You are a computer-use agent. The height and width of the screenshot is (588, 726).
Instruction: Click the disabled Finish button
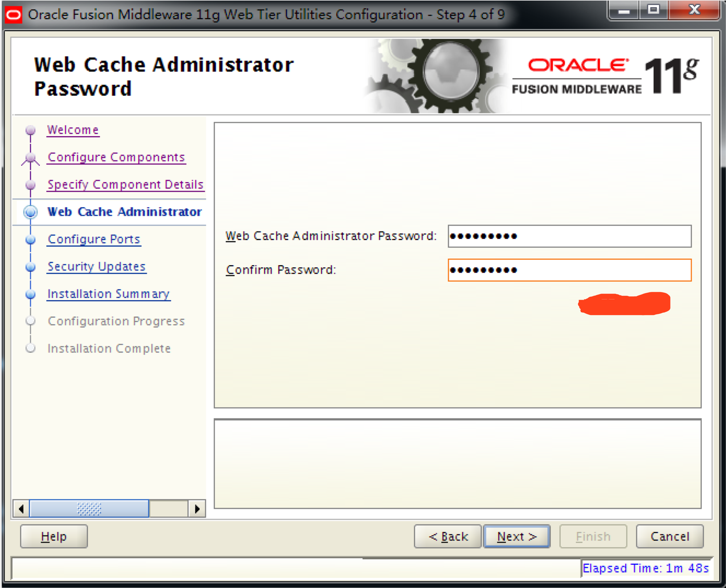tap(593, 537)
